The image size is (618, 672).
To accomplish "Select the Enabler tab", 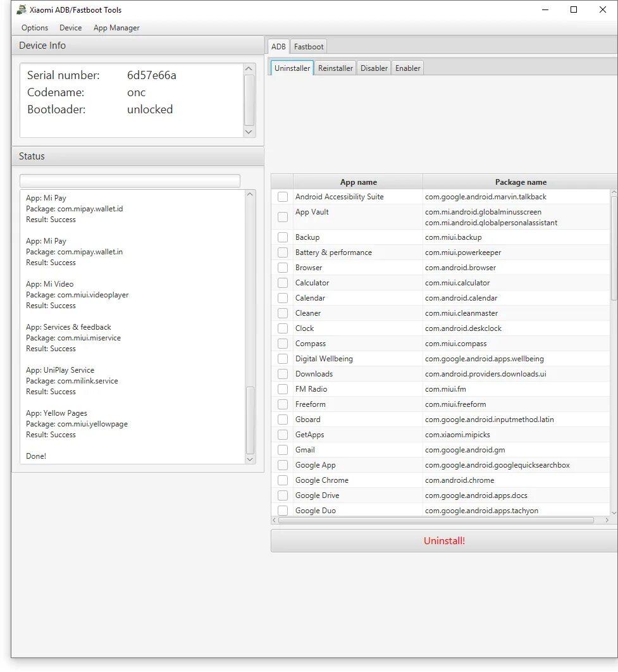I will coord(408,68).
